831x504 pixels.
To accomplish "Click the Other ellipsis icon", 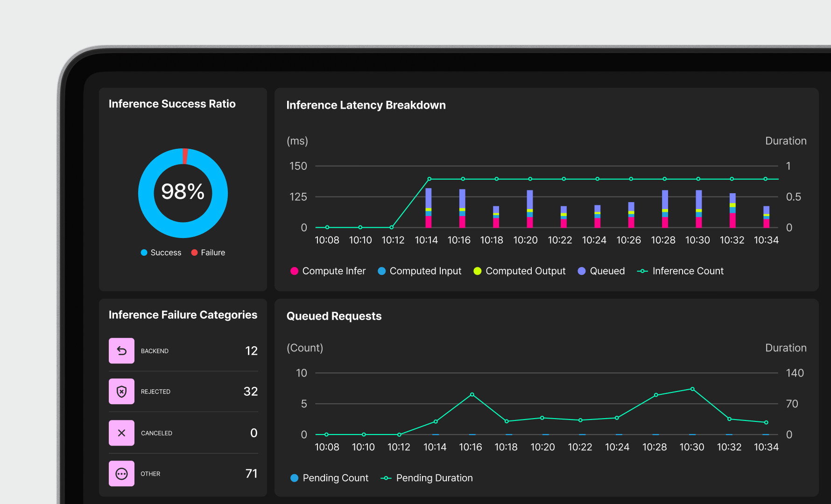I will pos(121,473).
